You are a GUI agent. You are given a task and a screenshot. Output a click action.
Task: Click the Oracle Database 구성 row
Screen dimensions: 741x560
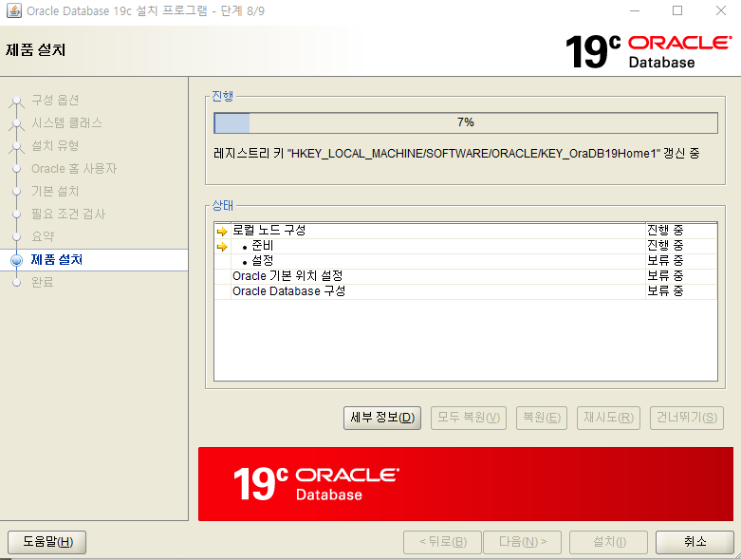(x=466, y=291)
